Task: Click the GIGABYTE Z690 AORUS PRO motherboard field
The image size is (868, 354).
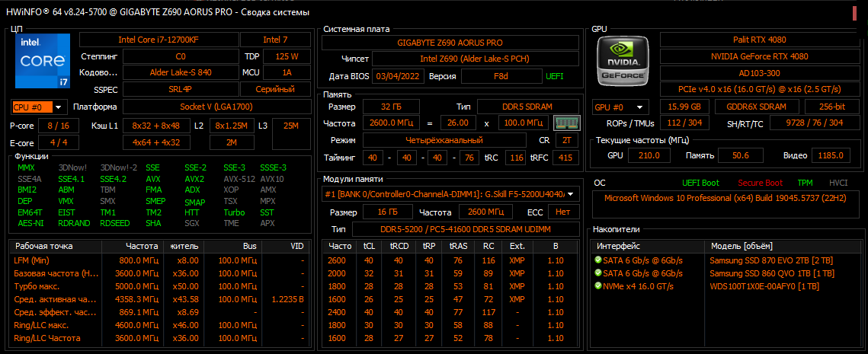Action: 449,42
